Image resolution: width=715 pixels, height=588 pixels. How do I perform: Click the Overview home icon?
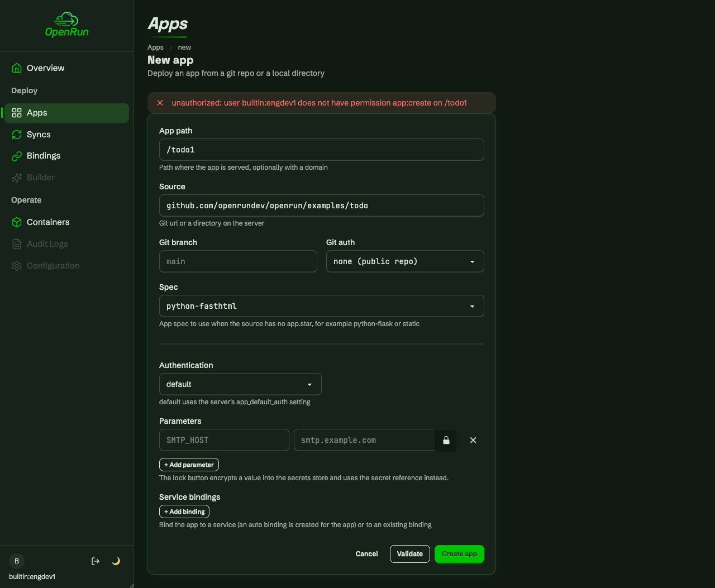tap(17, 68)
